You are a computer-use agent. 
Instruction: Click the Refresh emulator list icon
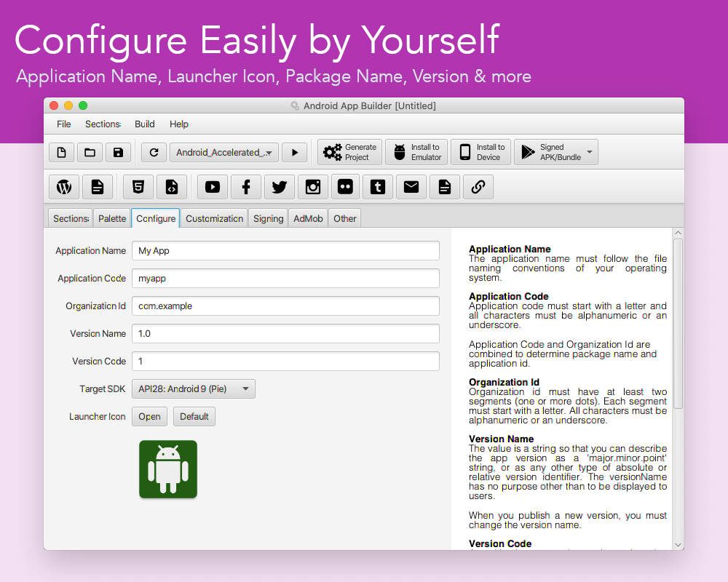point(154,152)
